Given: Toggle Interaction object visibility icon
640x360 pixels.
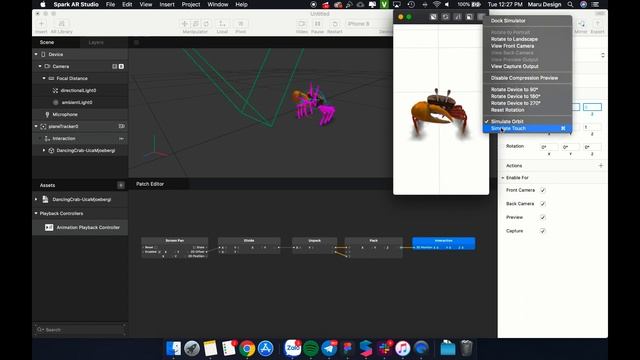Looking at the screenshot, I should pyautogui.click(x=122, y=139).
